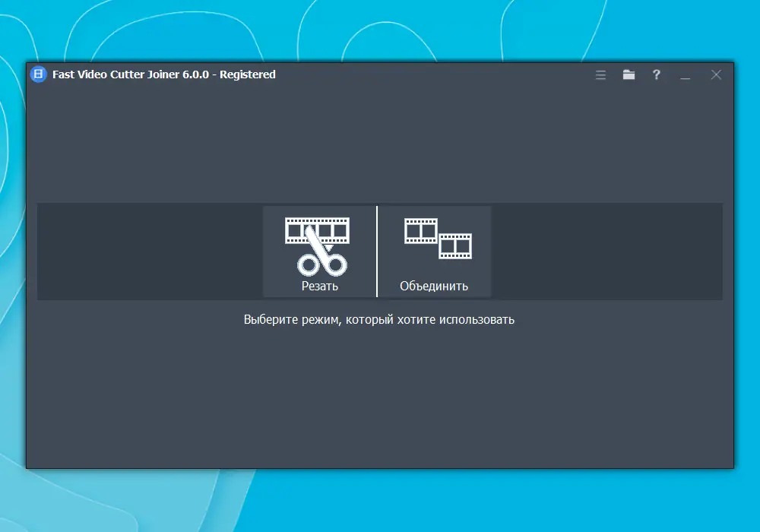Viewport: 760px width, 532px height.
Task: Click the 'Fast Video Cutter Joiner 6.0.0 - Registered' title
Action: click(x=164, y=74)
